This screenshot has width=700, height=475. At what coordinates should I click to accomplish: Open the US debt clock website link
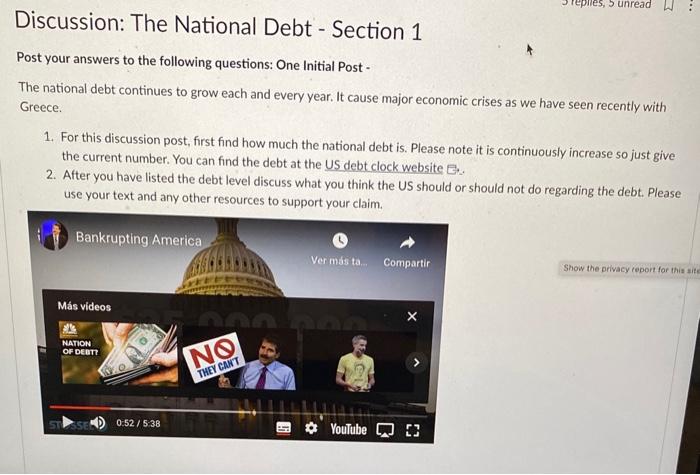(x=383, y=167)
